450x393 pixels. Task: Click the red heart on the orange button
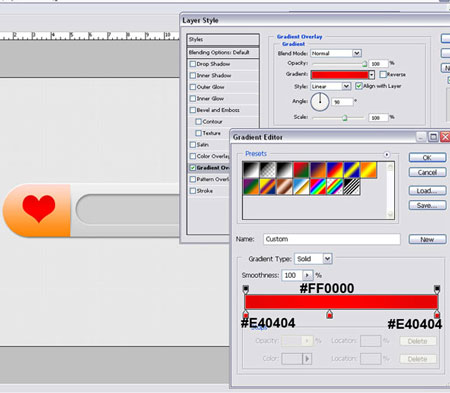(x=39, y=208)
